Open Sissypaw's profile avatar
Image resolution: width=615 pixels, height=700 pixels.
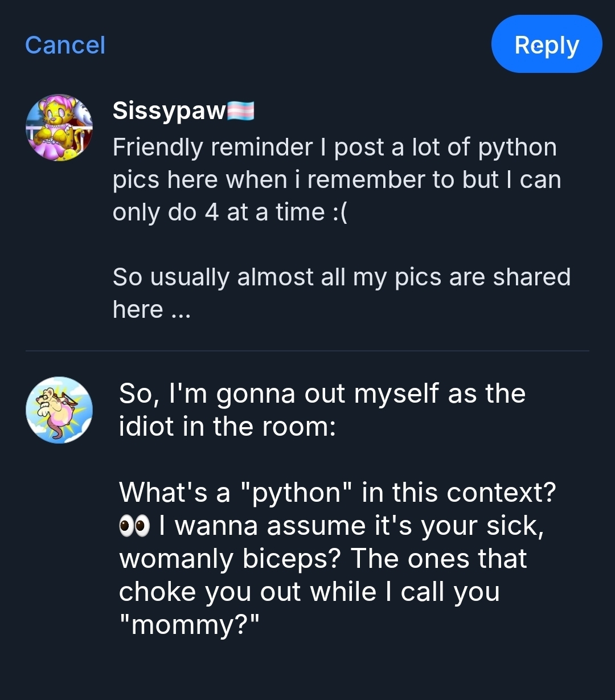tap(59, 128)
